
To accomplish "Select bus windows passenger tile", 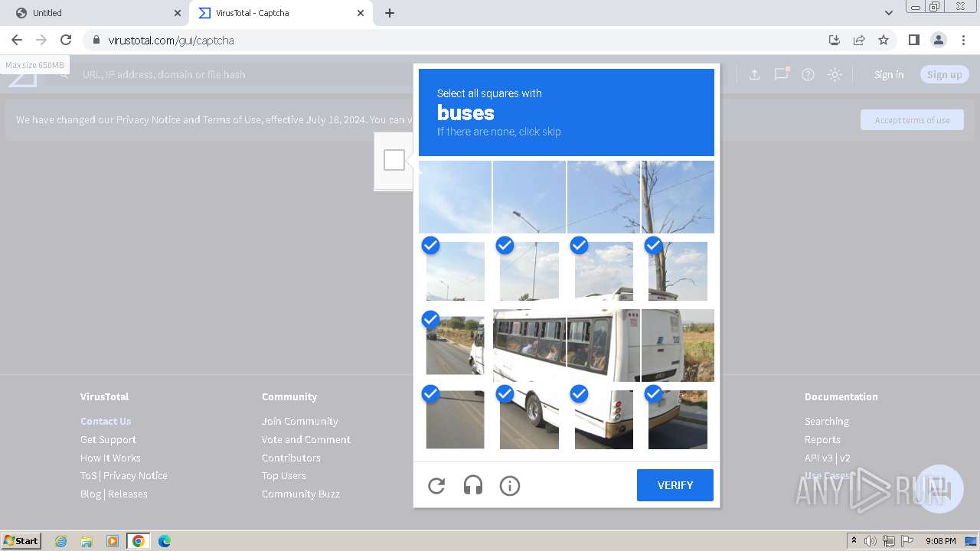I will point(529,345).
